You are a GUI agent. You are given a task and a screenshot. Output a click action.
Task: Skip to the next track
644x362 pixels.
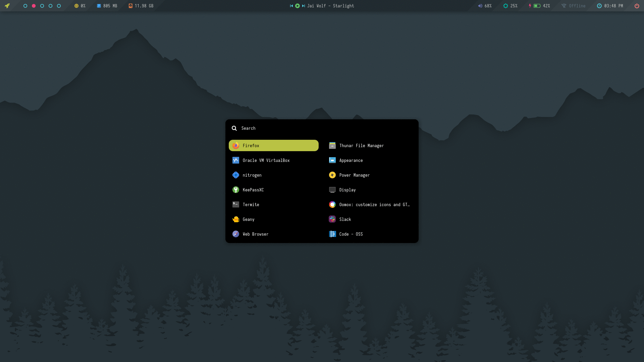304,6
